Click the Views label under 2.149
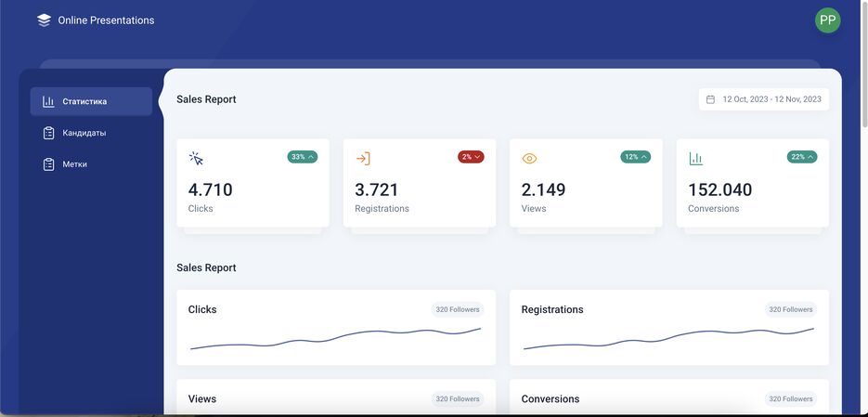This screenshot has width=868, height=417. click(534, 209)
